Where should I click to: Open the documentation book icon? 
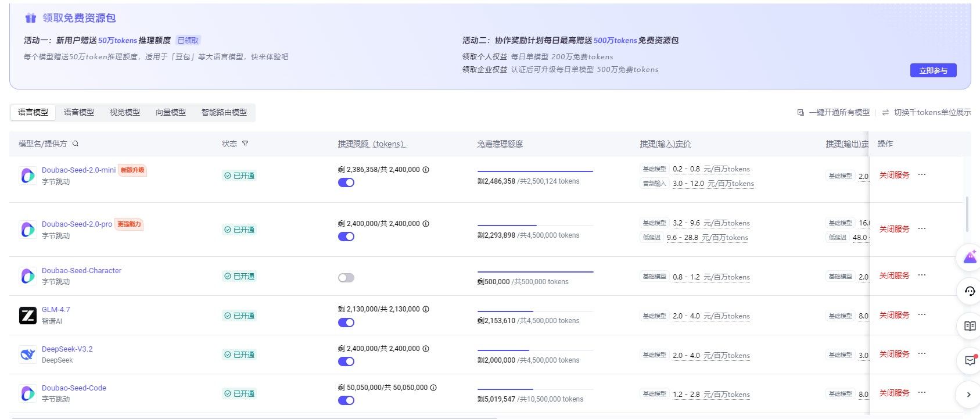970,326
